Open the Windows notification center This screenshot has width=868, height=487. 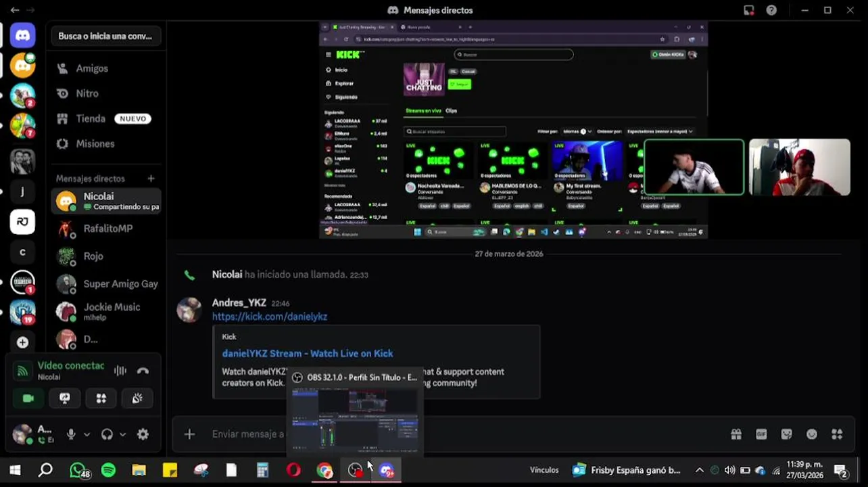point(840,470)
